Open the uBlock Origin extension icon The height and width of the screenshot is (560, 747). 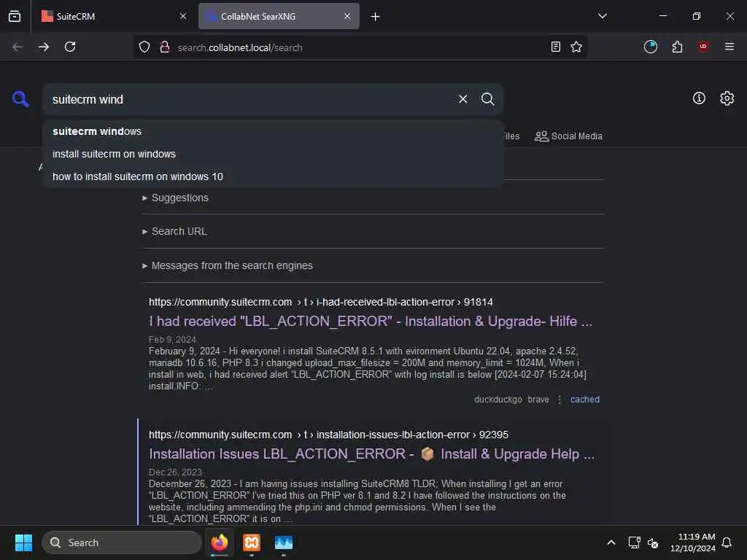click(x=703, y=47)
